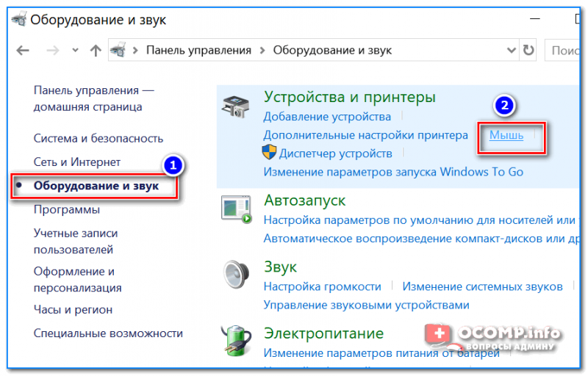Click Панель управления in the breadcrumb
The height and width of the screenshot is (376, 588).
coord(198,50)
